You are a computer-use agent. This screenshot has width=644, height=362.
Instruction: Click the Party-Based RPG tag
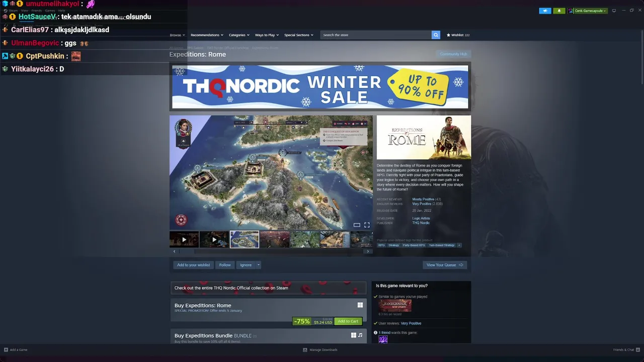(x=414, y=245)
